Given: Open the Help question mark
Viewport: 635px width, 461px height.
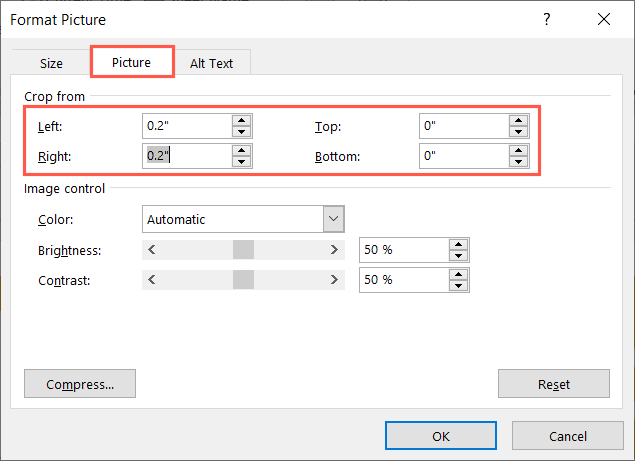Looking at the screenshot, I should [547, 19].
